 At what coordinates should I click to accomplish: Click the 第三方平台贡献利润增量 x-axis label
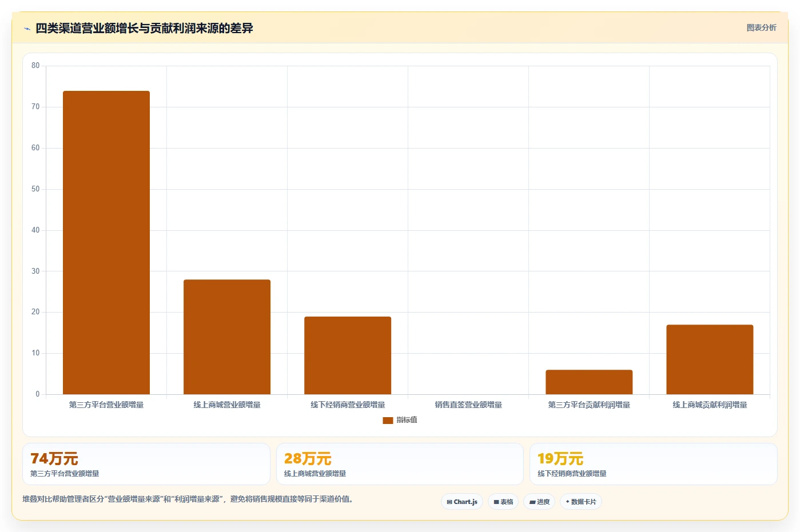coord(589,405)
